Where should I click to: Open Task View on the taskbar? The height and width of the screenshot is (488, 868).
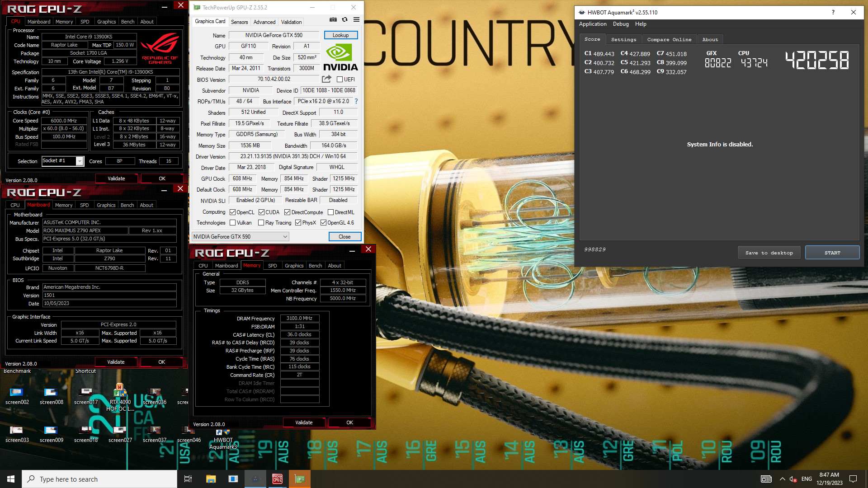(188, 479)
